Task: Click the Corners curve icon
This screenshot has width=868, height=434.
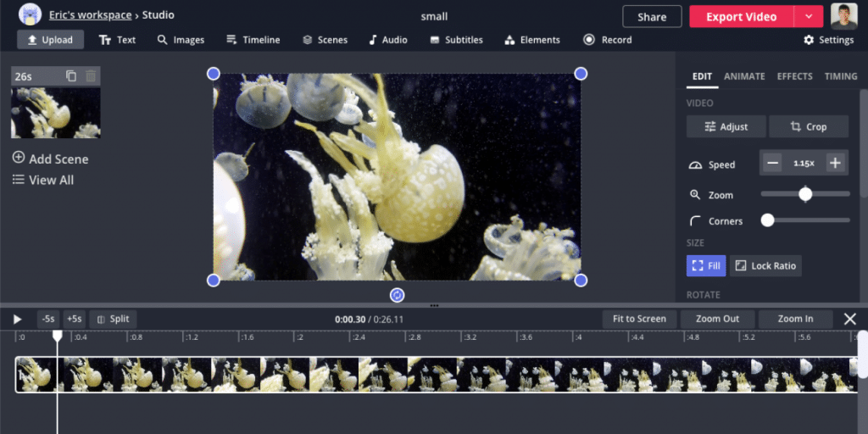Action: tap(695, 221)
